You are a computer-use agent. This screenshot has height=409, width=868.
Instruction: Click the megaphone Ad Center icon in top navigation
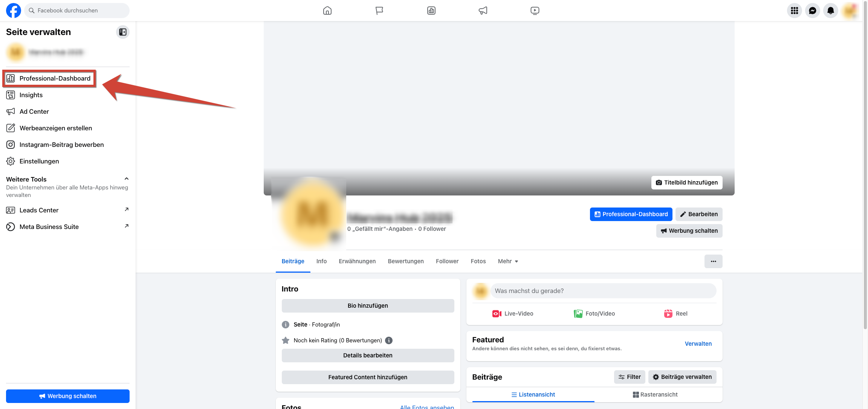click(483, 11)
